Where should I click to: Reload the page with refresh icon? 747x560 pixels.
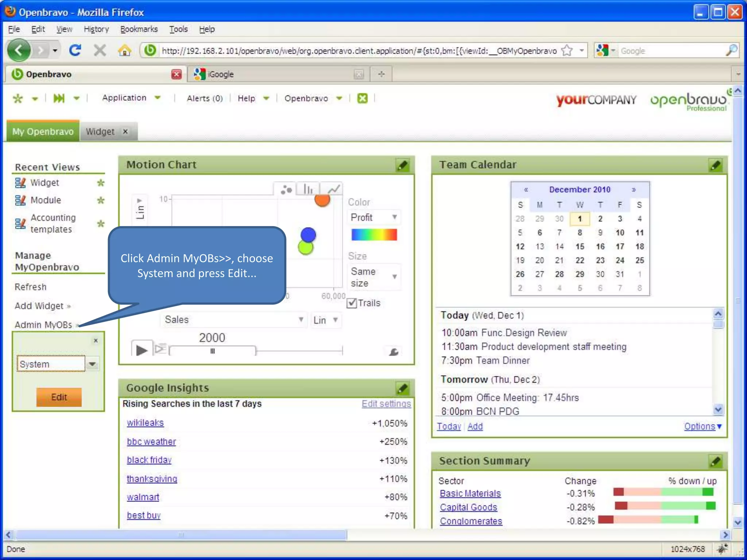75,50
